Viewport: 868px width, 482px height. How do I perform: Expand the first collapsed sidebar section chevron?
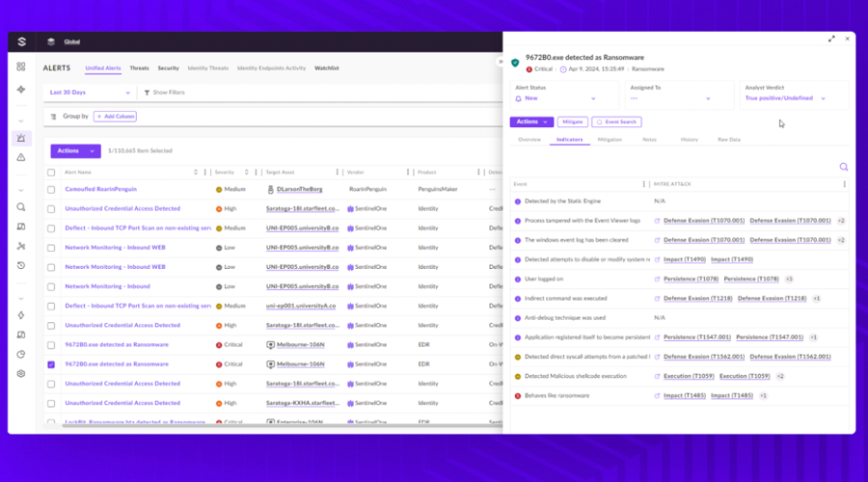tap(21, 120)
